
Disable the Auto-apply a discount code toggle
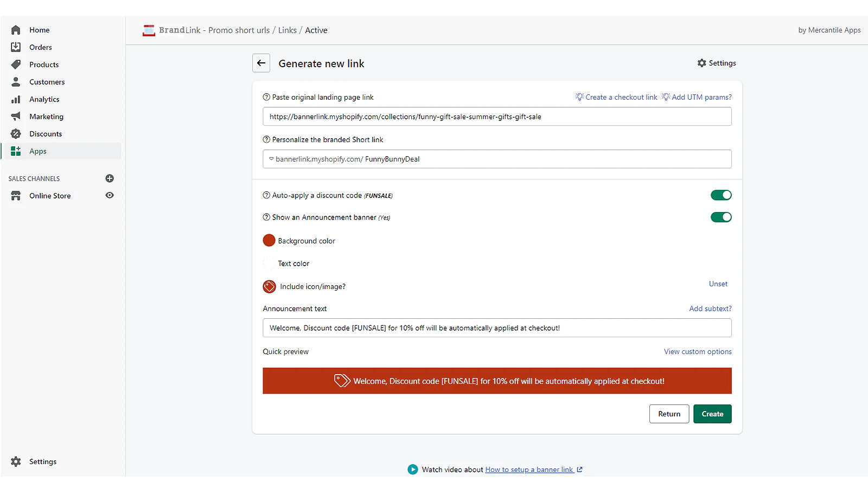721,195
